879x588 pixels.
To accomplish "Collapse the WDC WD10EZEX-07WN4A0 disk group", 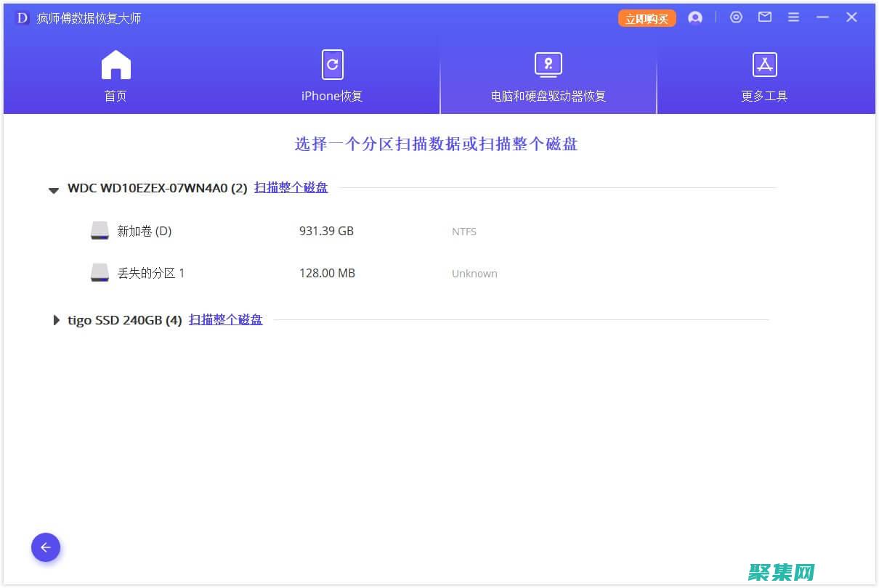I will (54, 189).
